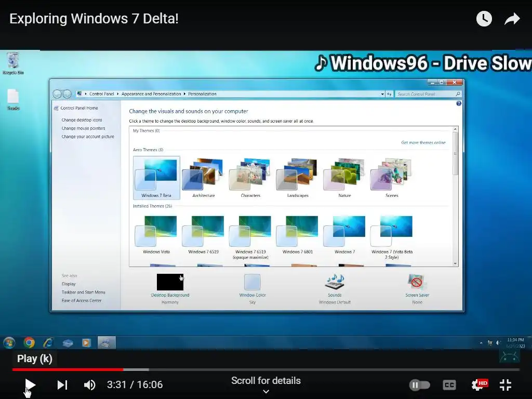
Task: Open Windows Media Player taskbar icon
Action: click(86, 343)
